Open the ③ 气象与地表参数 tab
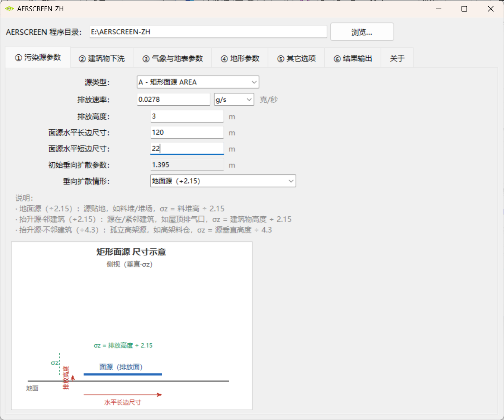504x420 pixels. pyautogui.click(x=173, y=58)
